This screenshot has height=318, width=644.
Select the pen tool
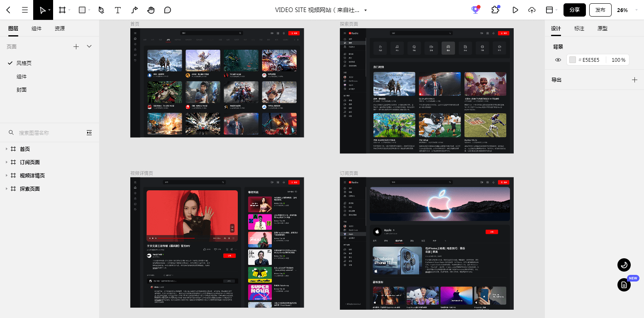coord(101,10)
